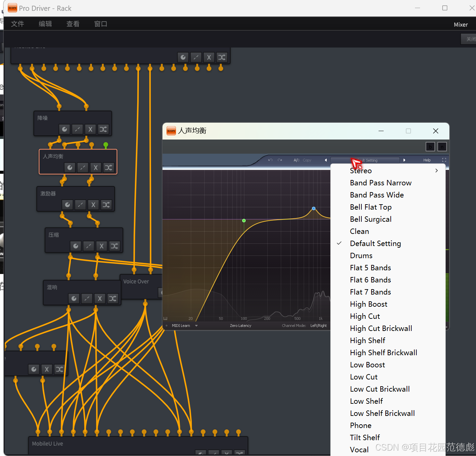
Task: Select the blue EQ band node
Action: pos(314,208)
